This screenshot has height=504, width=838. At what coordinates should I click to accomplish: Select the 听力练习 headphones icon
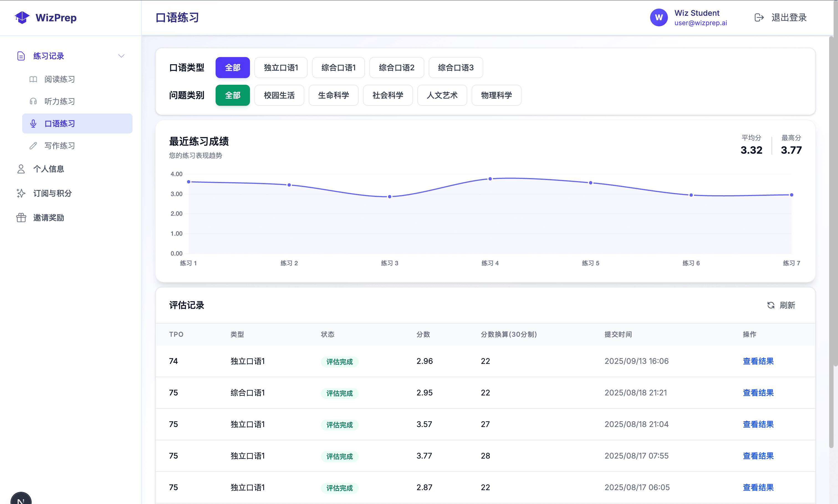[x=33, y=101]
